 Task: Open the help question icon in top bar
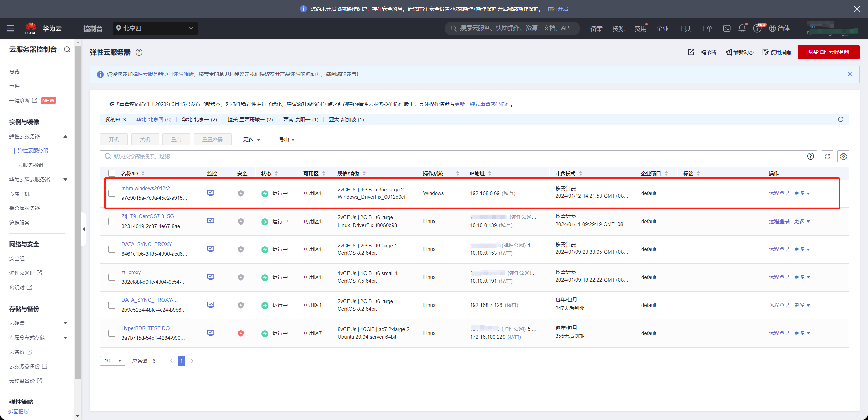click(x=757, y=28)
